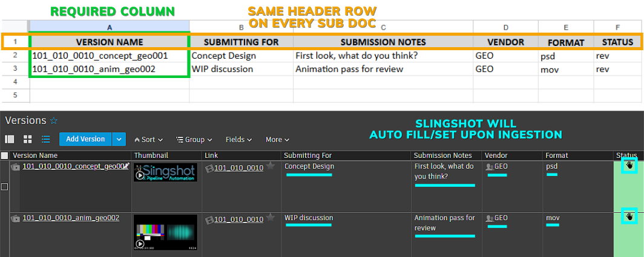The height and width of the screenshot is (257, 644).
Task: Click pending review hand icon, first row
Action: coord(629,165)
